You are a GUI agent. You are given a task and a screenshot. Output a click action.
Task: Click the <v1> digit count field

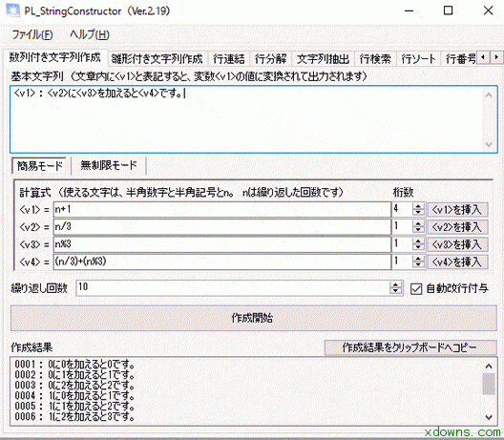[x=402, y=210]
